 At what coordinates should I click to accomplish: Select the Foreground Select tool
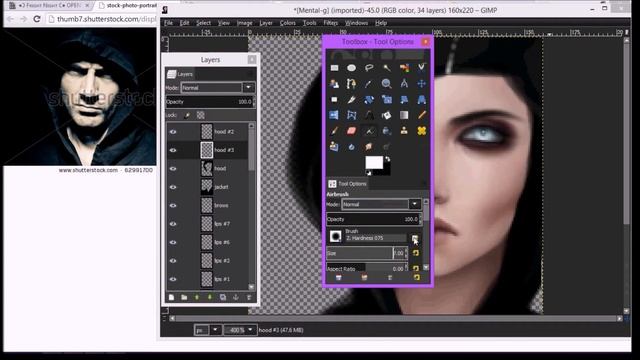(x=334, y=84)
